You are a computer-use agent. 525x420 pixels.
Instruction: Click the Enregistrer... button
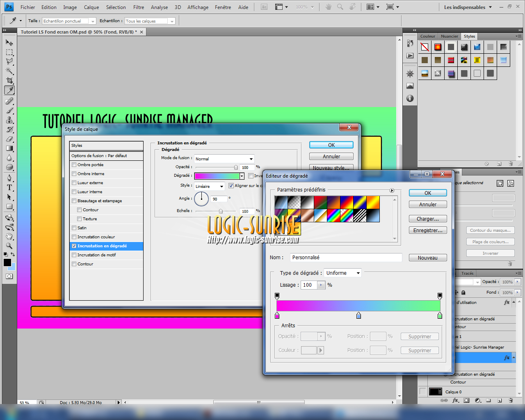428,230
